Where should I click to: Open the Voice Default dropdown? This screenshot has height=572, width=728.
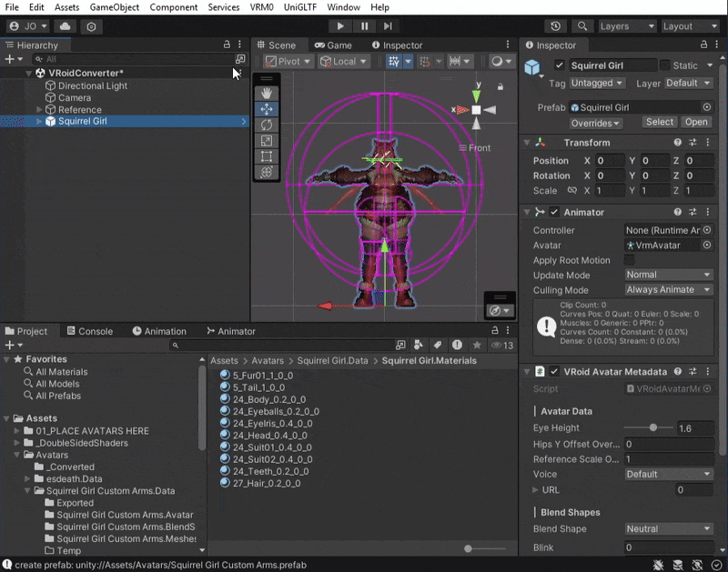[x=669, y=474]
